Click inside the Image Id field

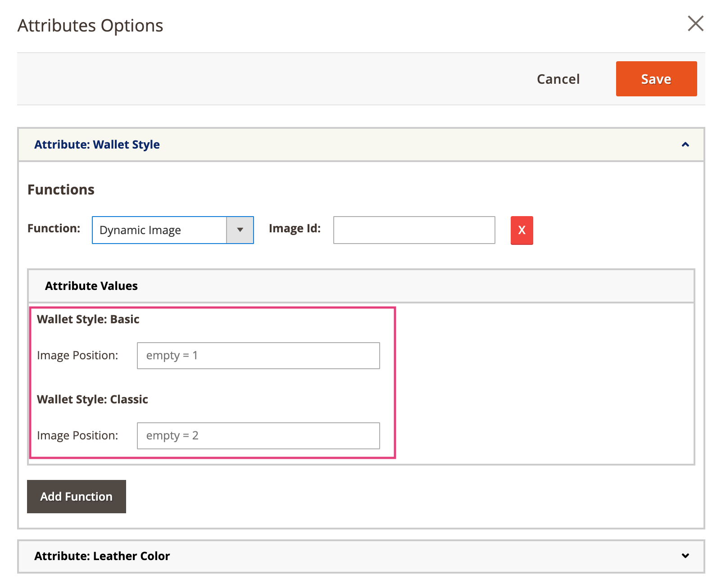(413, 230)
